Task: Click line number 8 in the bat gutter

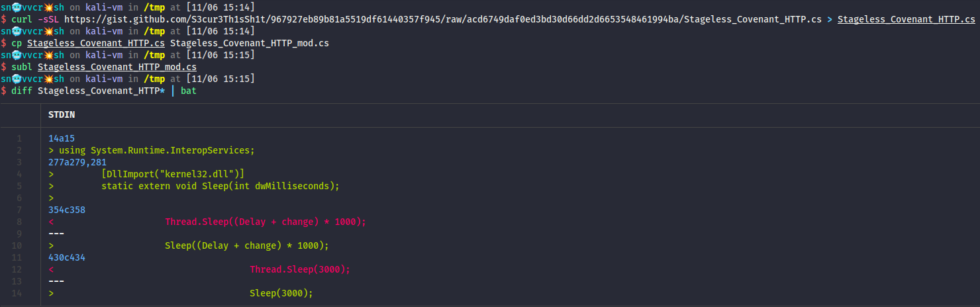Action: point(19,222)
